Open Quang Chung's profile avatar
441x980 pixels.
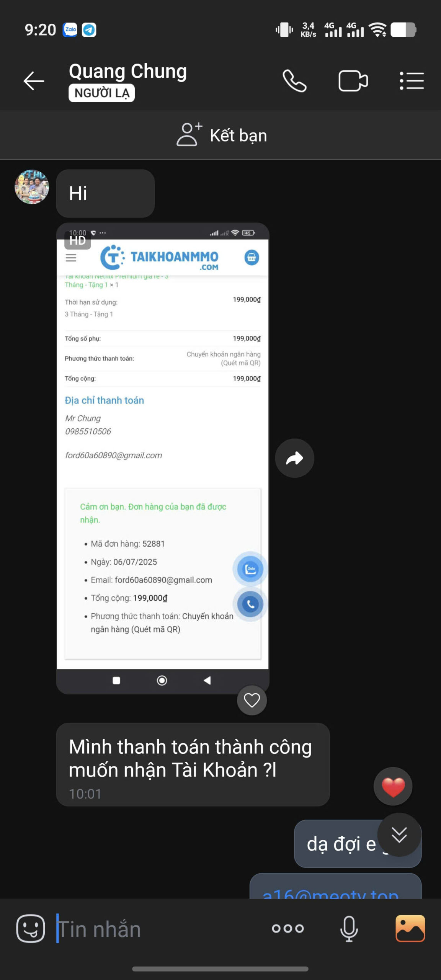coord(32,187)
